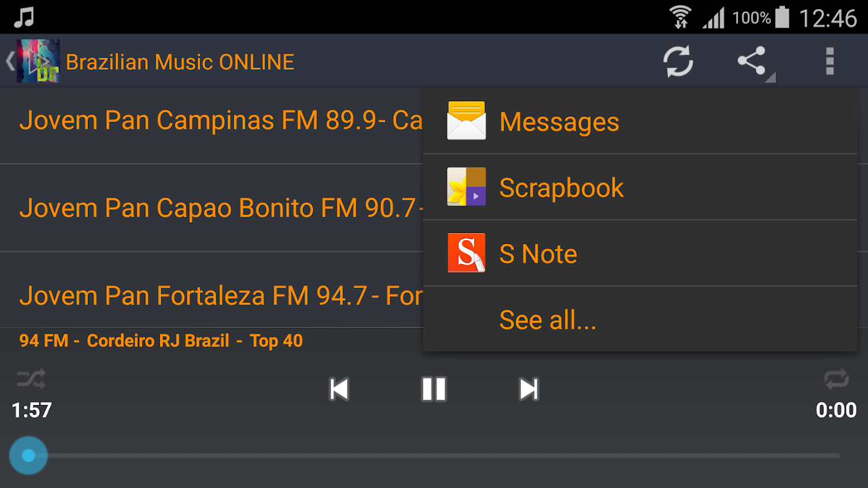This screenshot has height=488, width=868.
Task: Toggle repeat playback mode
Action: [x=836, y=379]
